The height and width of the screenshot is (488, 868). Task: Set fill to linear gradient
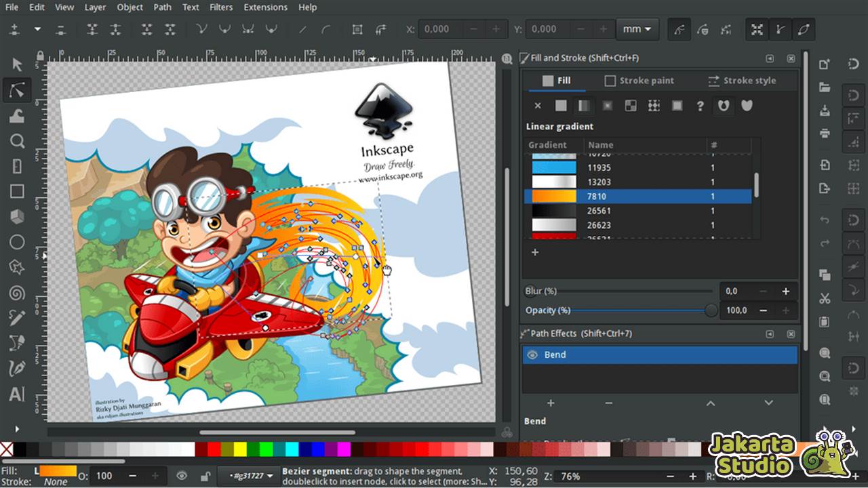584,106
